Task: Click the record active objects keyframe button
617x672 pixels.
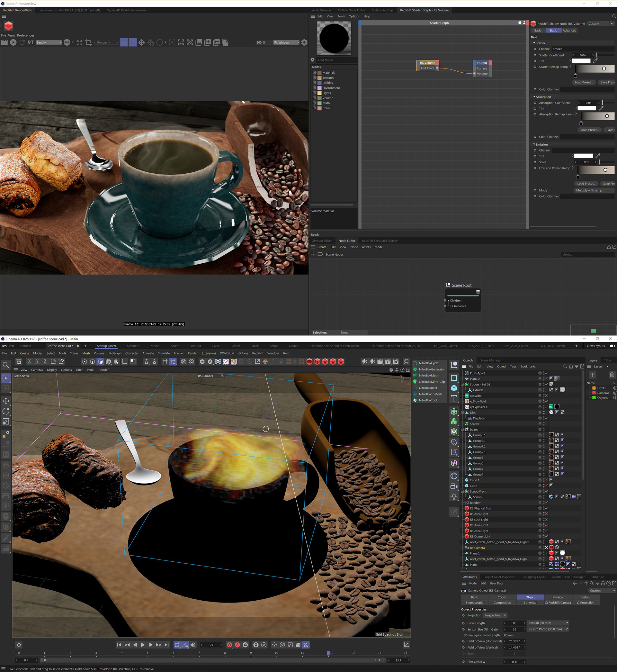Action: 229,645
